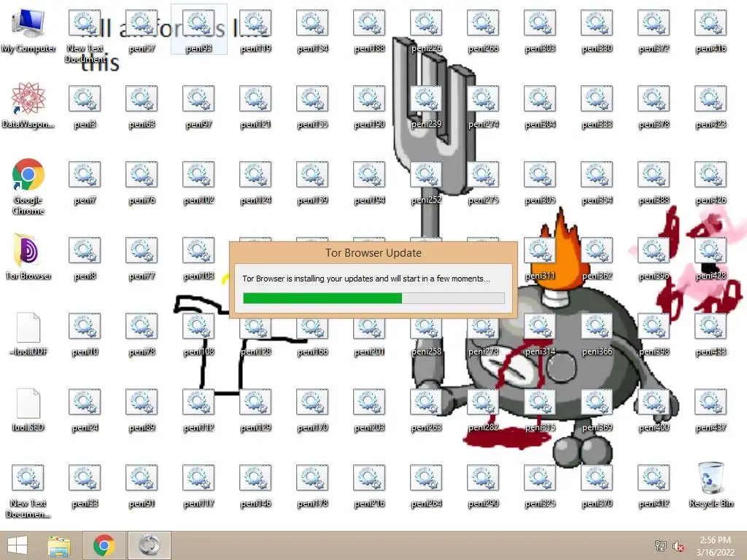Open the Windows Start button
Image resolution: width=747 pixels, height=560 pixels.
[18, 545]
